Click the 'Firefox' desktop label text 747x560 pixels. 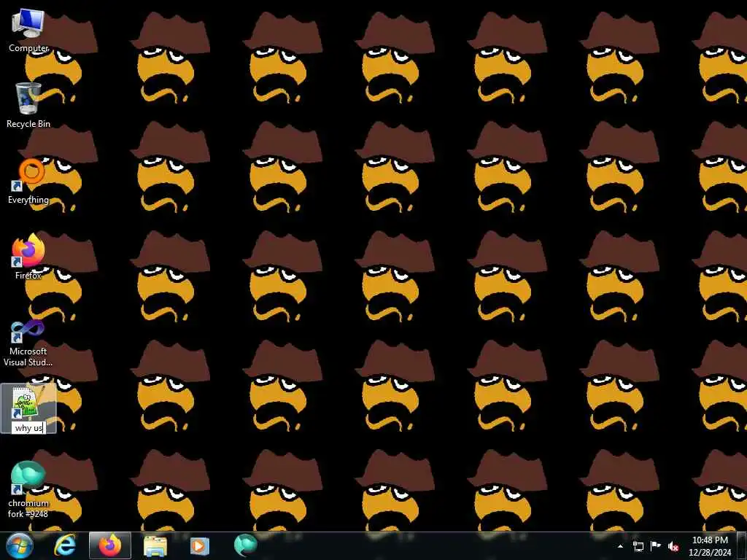pos(28,275)
